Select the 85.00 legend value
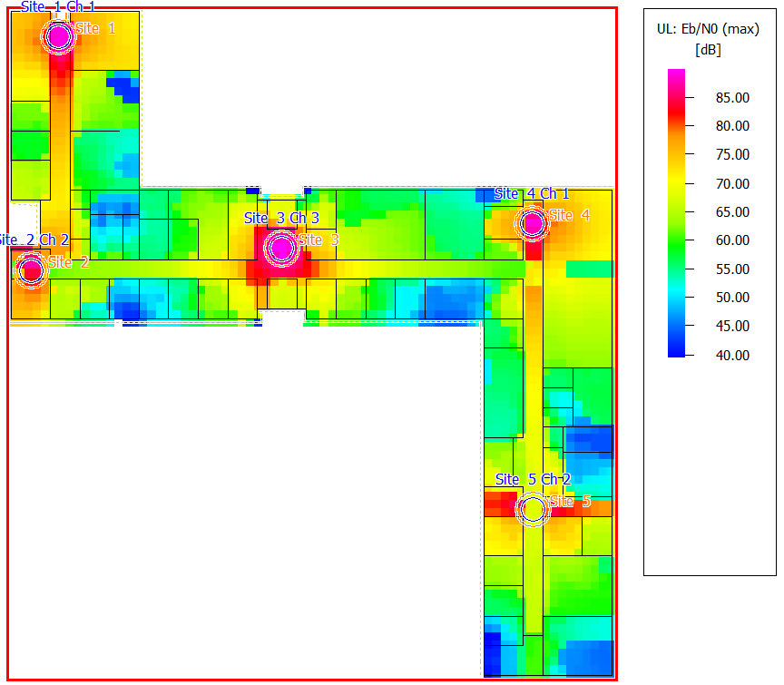The width and height of the screenshot is (784, 685). point(732,97)
